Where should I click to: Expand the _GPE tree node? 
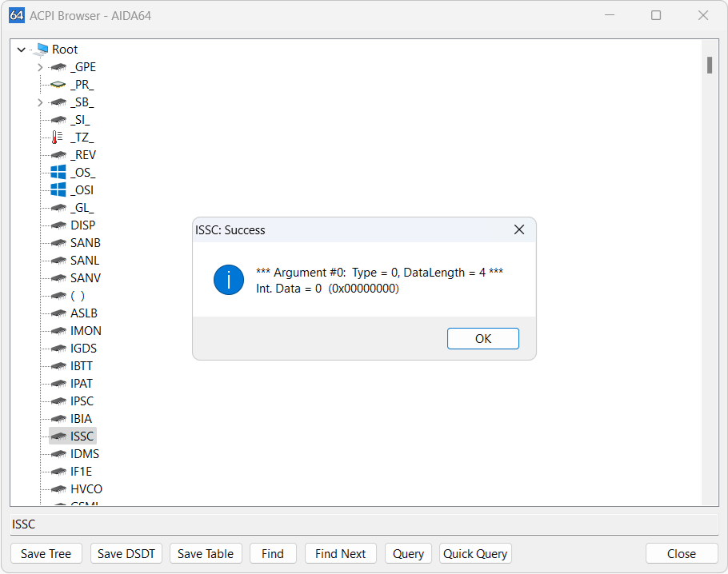click(40, 67)
